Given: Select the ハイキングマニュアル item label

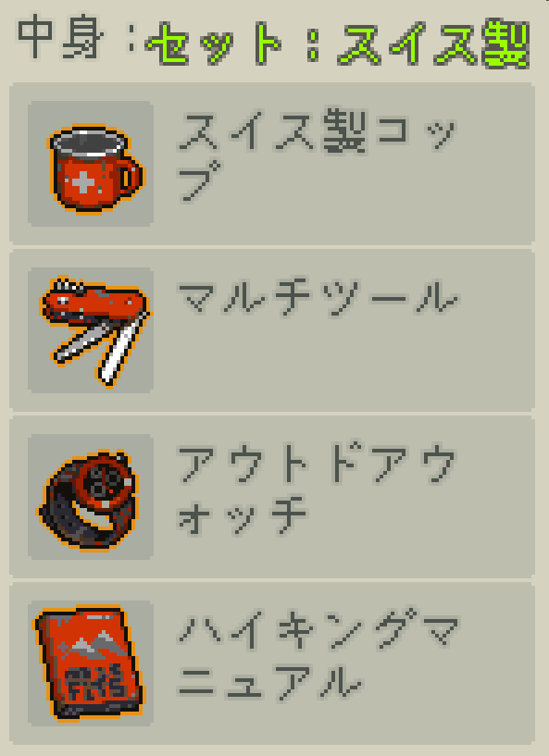Looking at the screenshot, I should [318, 655].
